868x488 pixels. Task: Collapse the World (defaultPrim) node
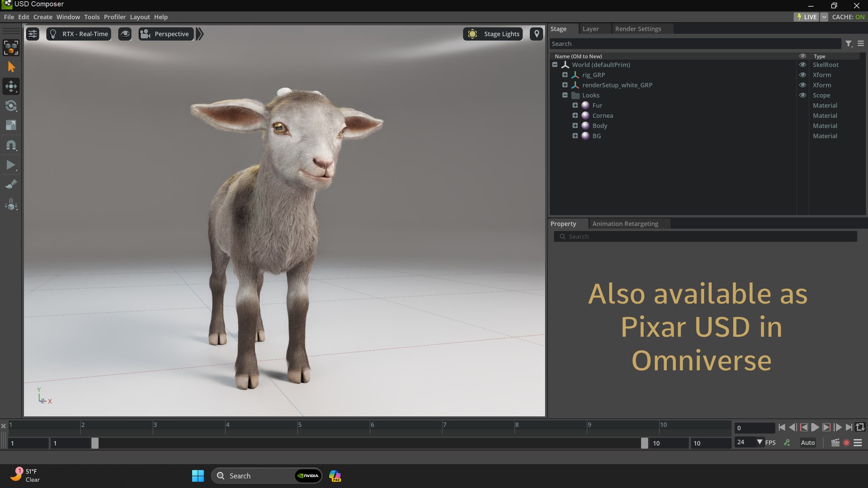tap(555, 65)
